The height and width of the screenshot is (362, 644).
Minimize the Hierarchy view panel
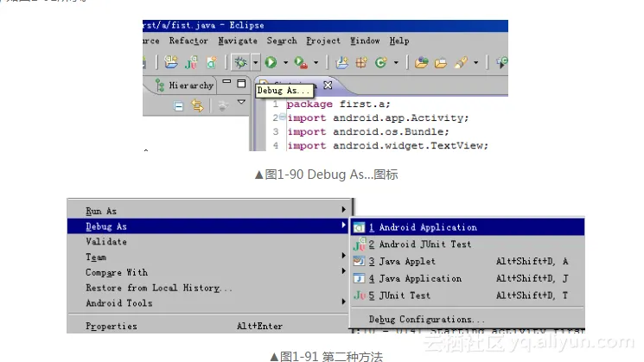pos(226,82)
